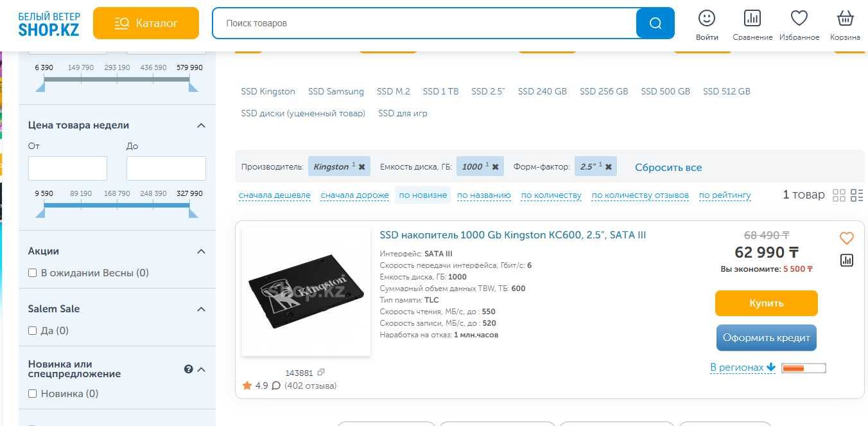Click the В регионах down arrow
Viewport: 868px width, 426px height.
(x=771, y=368)
